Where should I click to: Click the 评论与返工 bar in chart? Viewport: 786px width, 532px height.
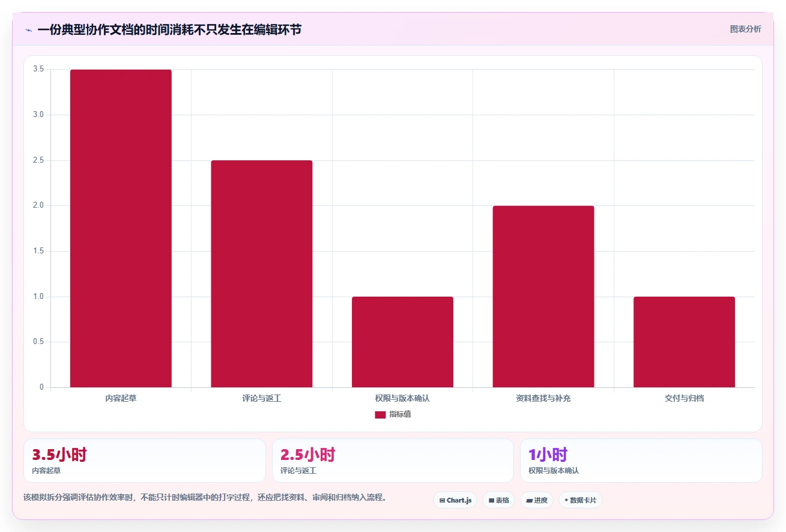(262, 274)
